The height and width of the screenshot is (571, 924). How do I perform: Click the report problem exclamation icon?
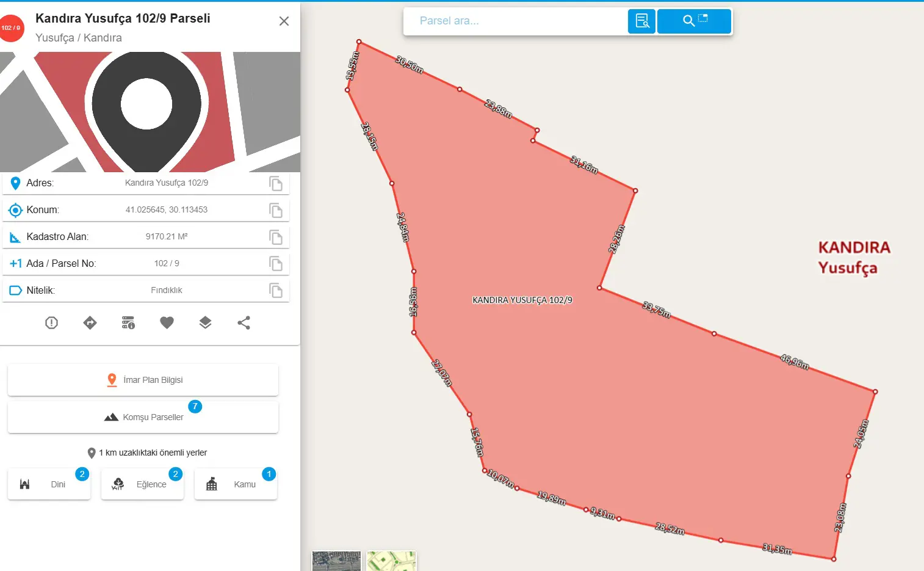pos(52,323)
